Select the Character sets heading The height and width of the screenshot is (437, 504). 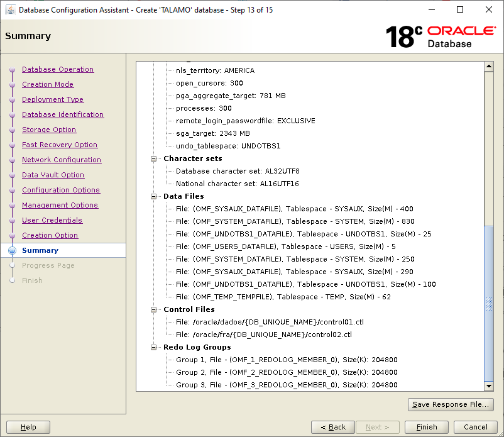(x=193, y=158)
